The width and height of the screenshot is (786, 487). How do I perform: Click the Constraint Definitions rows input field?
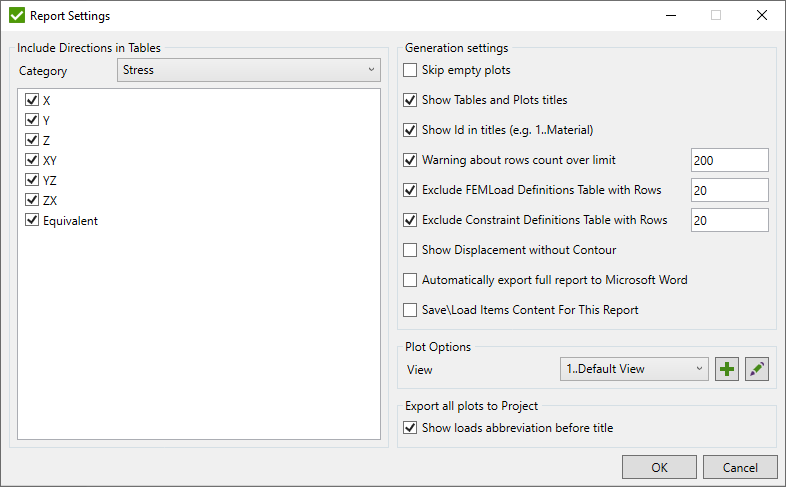[x=729, y=220]
